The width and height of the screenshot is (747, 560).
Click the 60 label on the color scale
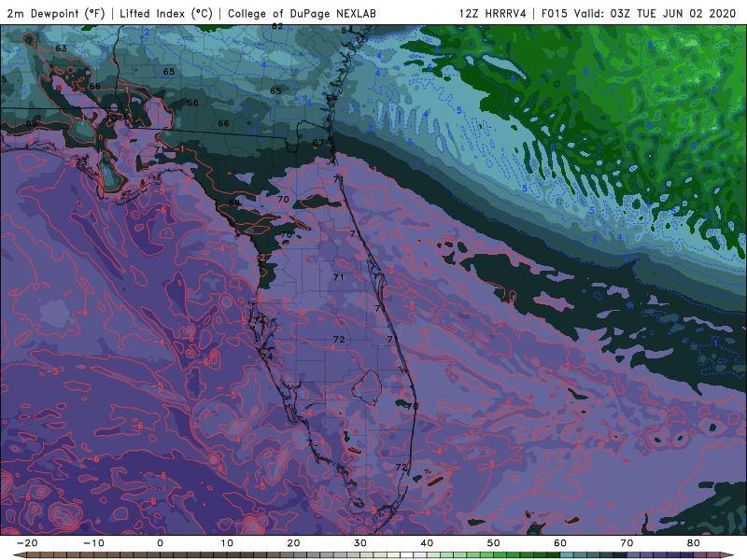560,543
